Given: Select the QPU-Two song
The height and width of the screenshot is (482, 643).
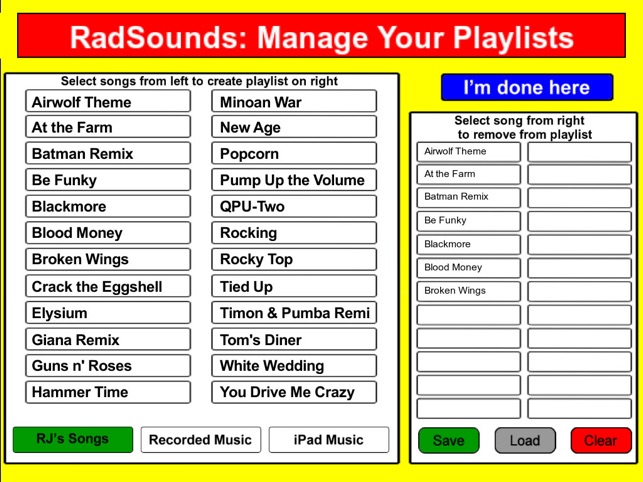Looking at the screenshot, I should tap(294, 206).
